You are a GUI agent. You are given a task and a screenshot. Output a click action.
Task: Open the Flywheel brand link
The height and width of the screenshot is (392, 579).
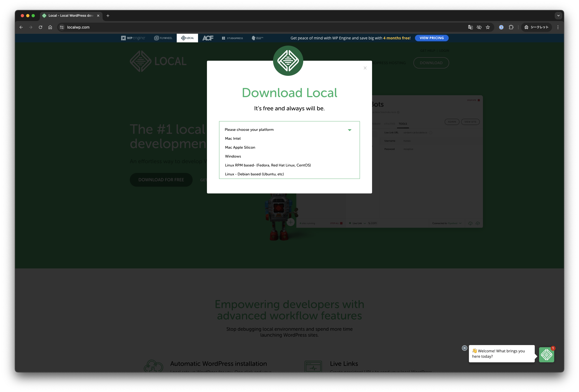click(163, 38)
